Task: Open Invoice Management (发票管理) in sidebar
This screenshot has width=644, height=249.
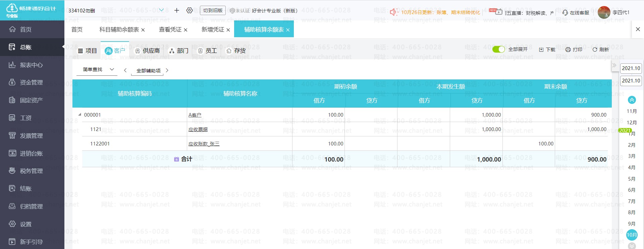Action: coord(31,136)
